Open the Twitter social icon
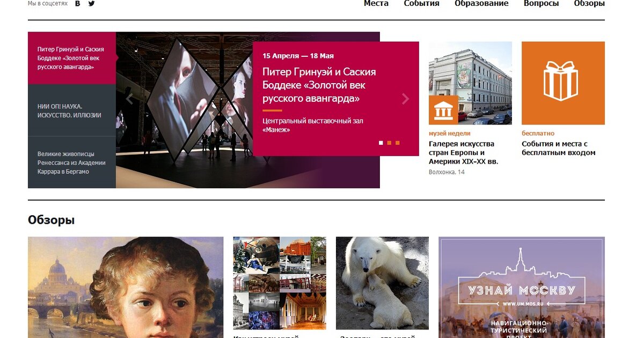 92,3
